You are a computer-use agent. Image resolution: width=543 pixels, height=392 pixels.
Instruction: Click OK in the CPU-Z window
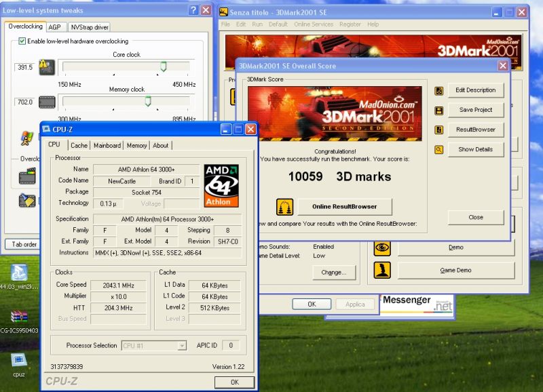(234, 383)
